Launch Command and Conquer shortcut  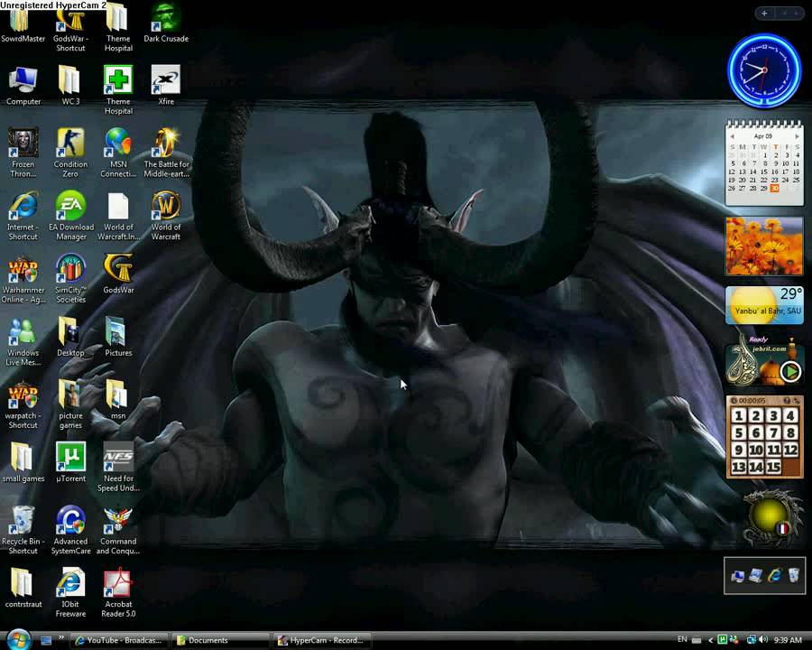point(118,530)
